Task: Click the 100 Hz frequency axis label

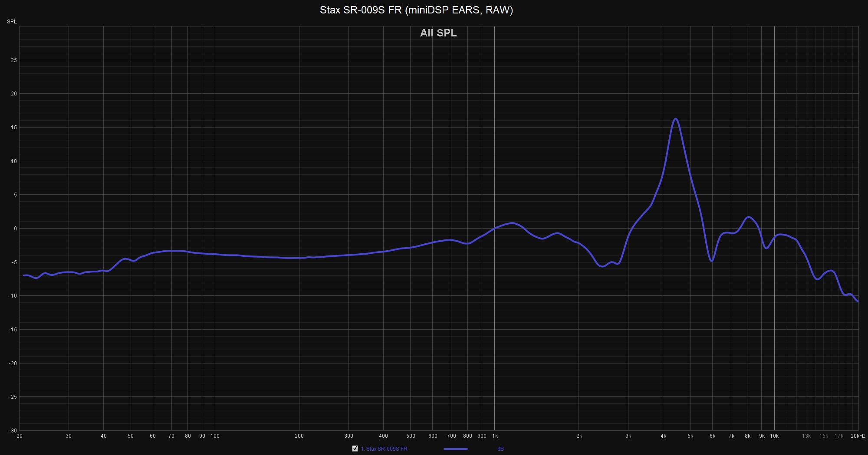Action: [x=215, y=436]
